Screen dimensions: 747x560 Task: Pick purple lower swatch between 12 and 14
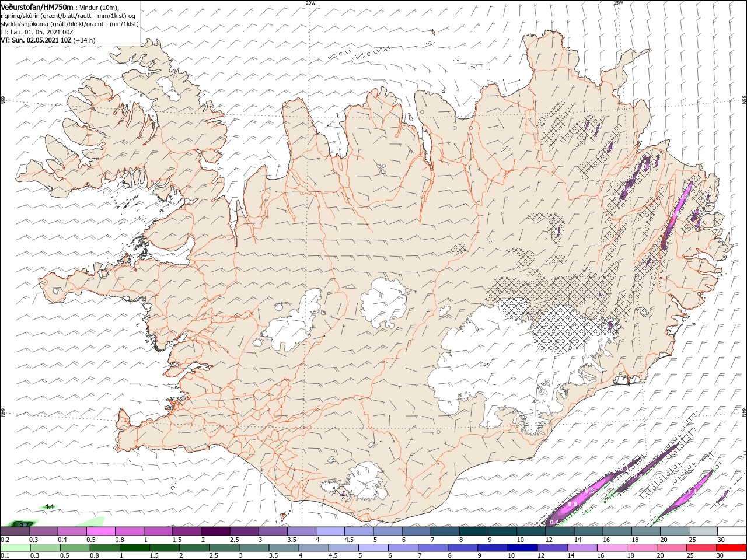[x=552, y=548]
